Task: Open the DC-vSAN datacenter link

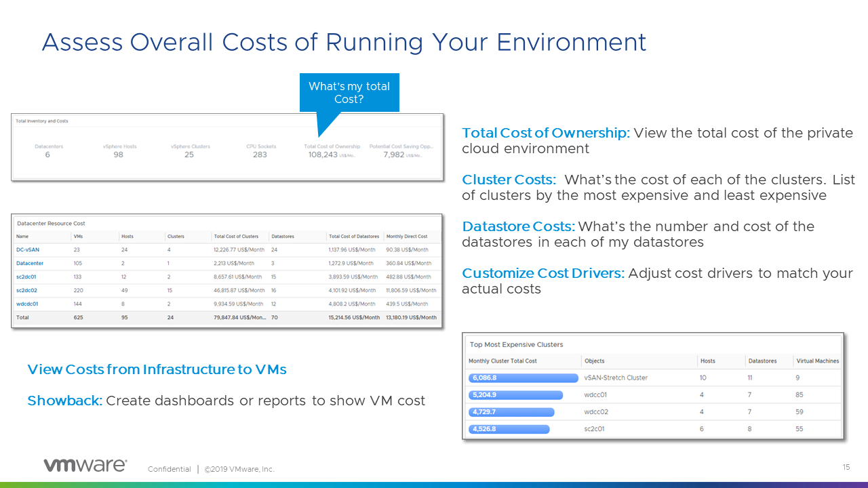Action: click(x=28, y=250)
